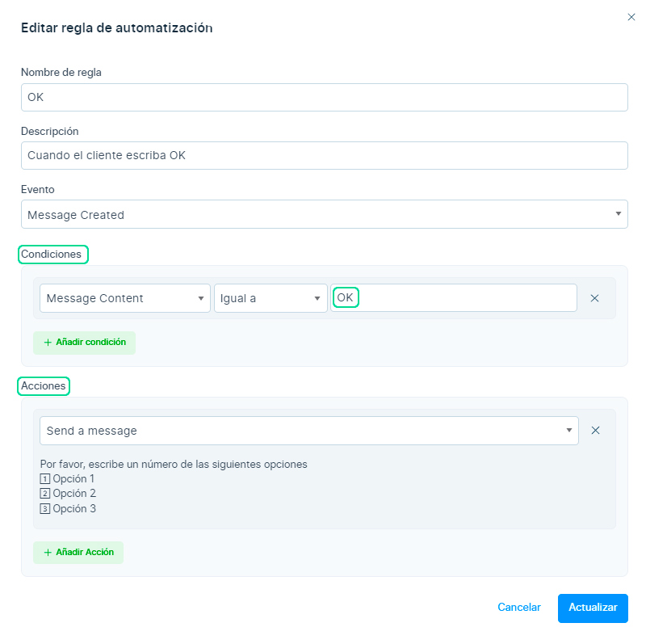646x644 pixels.
Task: Open the Evento dropdown showing Message Created
Action: (324, 215)
